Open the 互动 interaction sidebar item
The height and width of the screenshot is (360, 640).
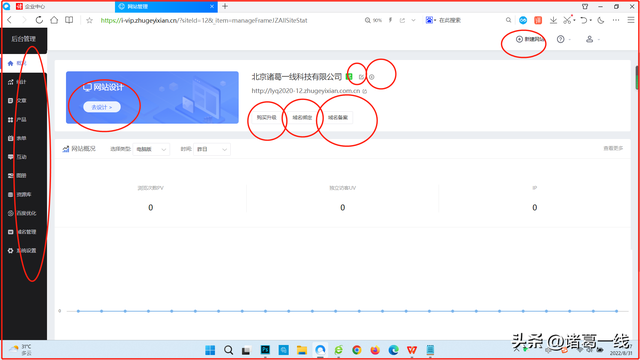coord(23,157)
